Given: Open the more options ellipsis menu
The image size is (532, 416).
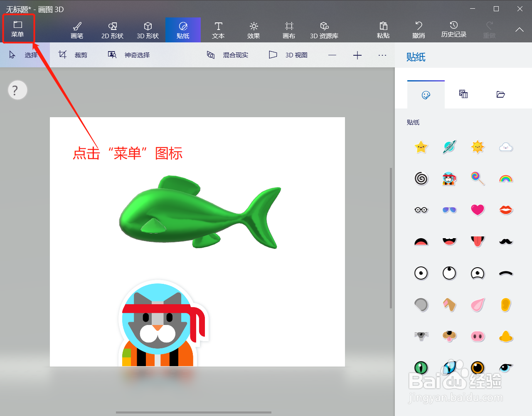Looking at the screenshot, I should pos(382,54).
